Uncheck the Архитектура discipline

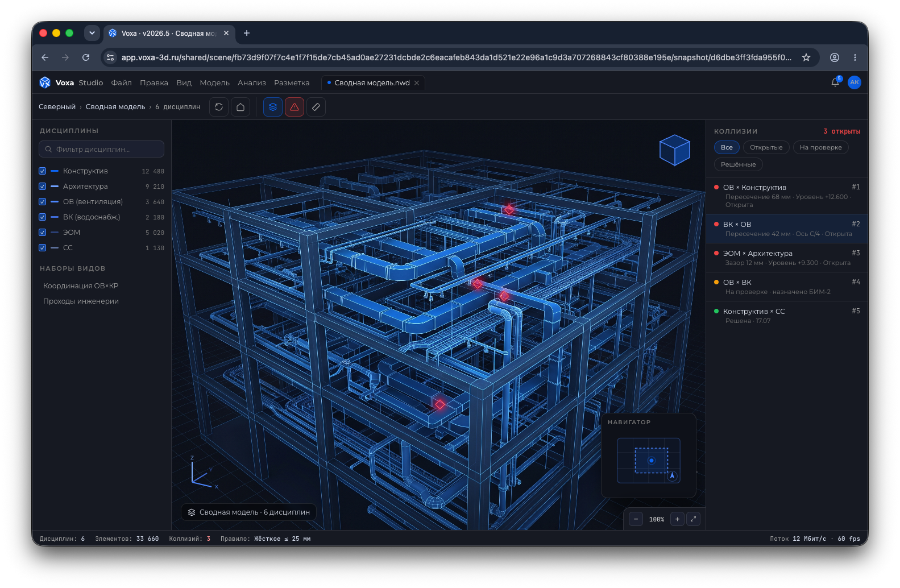coord(43,187)
